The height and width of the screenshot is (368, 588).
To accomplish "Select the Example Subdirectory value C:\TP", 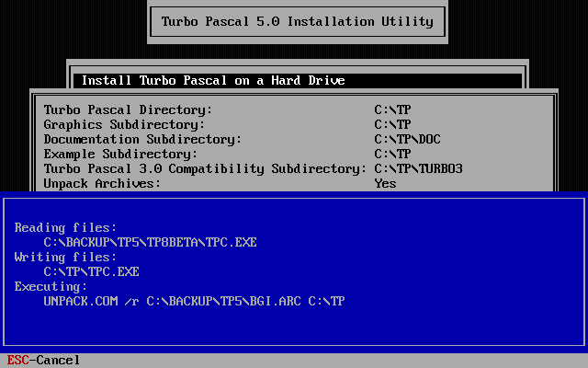I will click(392, 154).
